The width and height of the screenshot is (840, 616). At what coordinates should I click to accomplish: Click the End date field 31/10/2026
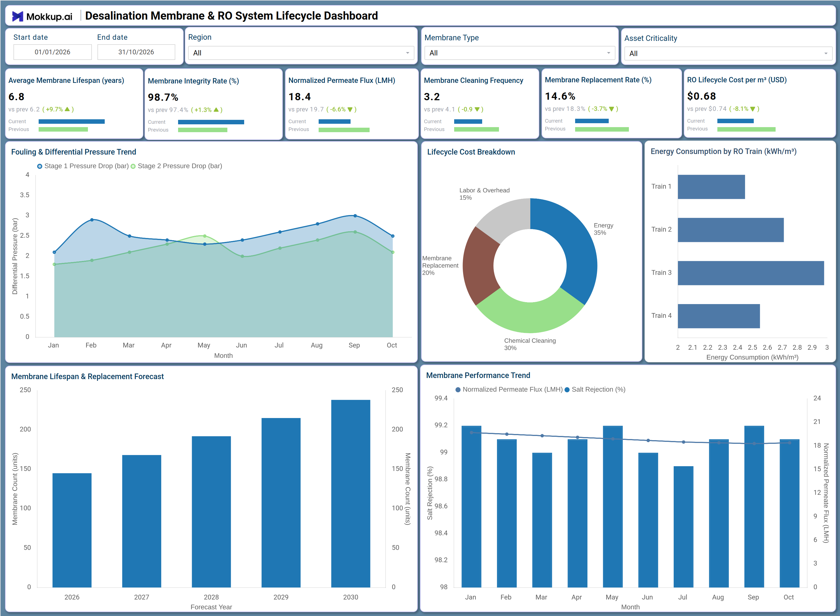(x=136, y=52)
